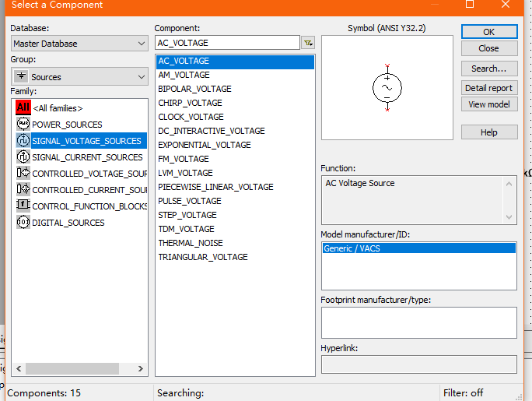Click the DIGITAL_SOURCES family icon
The width and height of the screenshot is (532, 401).
(23, 223)
